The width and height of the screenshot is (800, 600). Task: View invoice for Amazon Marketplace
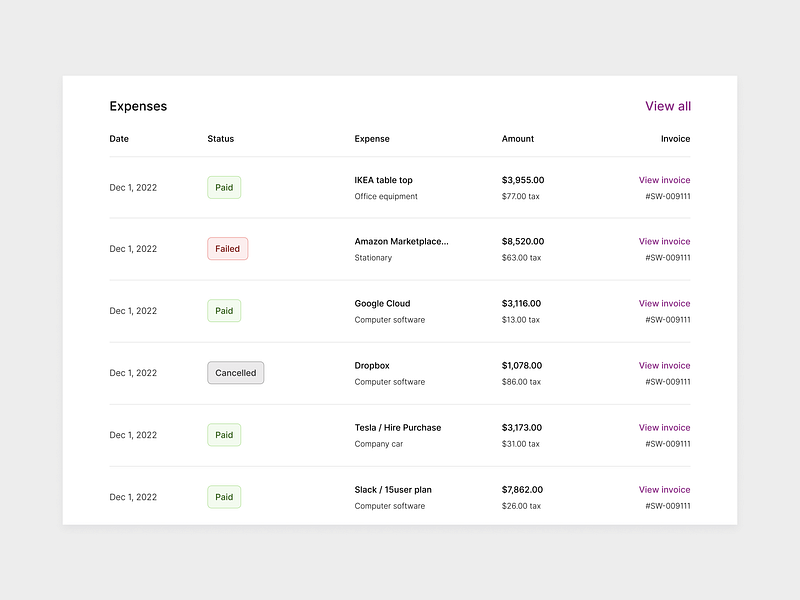click(664, 241)
